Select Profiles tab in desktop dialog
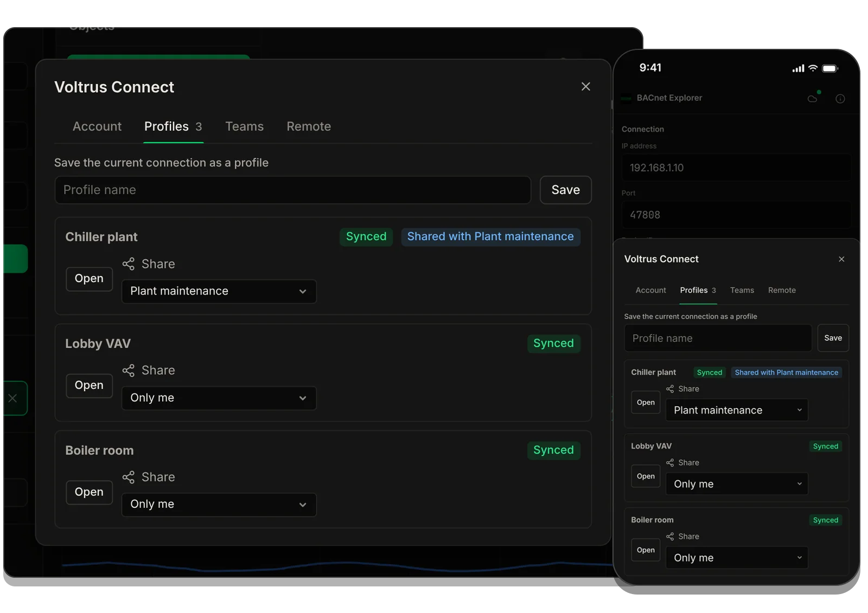868x613 pixels. (x=173, y=126)
